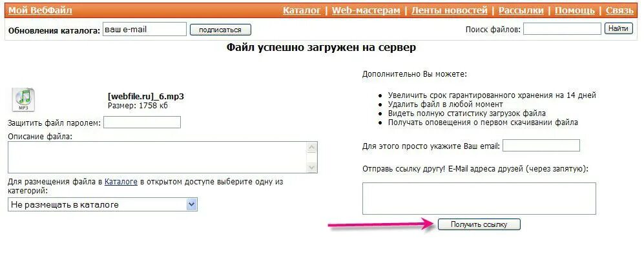Click the Файл успешно загружен на сервер heading

pyautogui.click(x=321, y=48)
